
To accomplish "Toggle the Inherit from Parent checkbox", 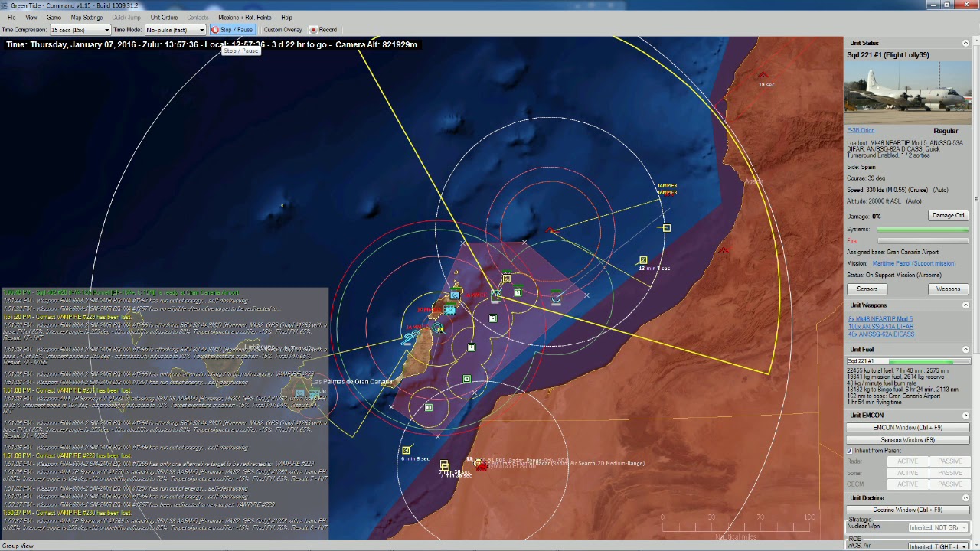I will coord(850,451).
